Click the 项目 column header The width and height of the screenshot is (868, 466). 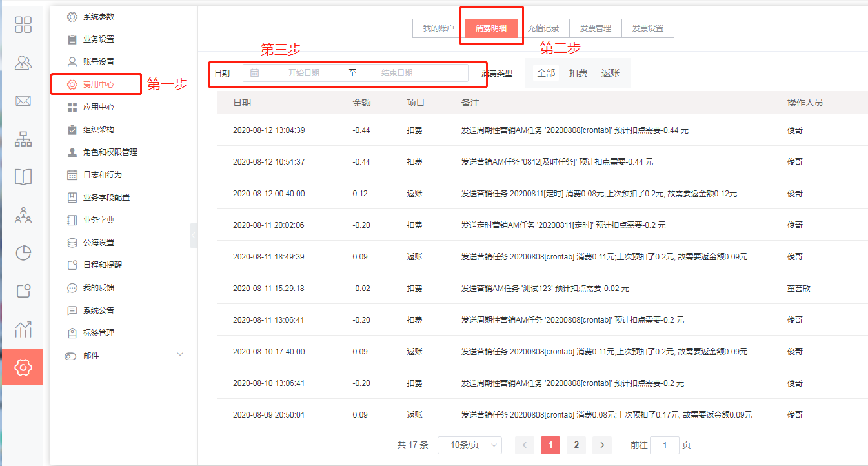[x=416, y=103]
